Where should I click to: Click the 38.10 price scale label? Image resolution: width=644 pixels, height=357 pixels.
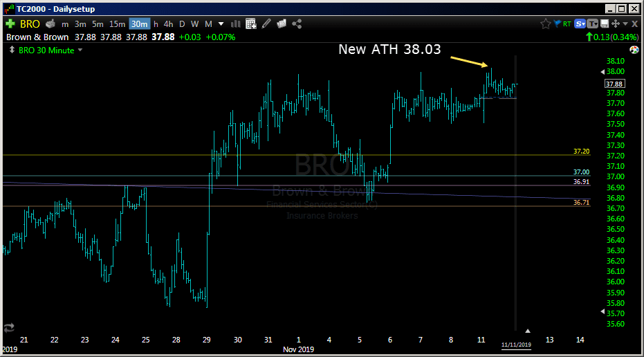pos(615,61)
